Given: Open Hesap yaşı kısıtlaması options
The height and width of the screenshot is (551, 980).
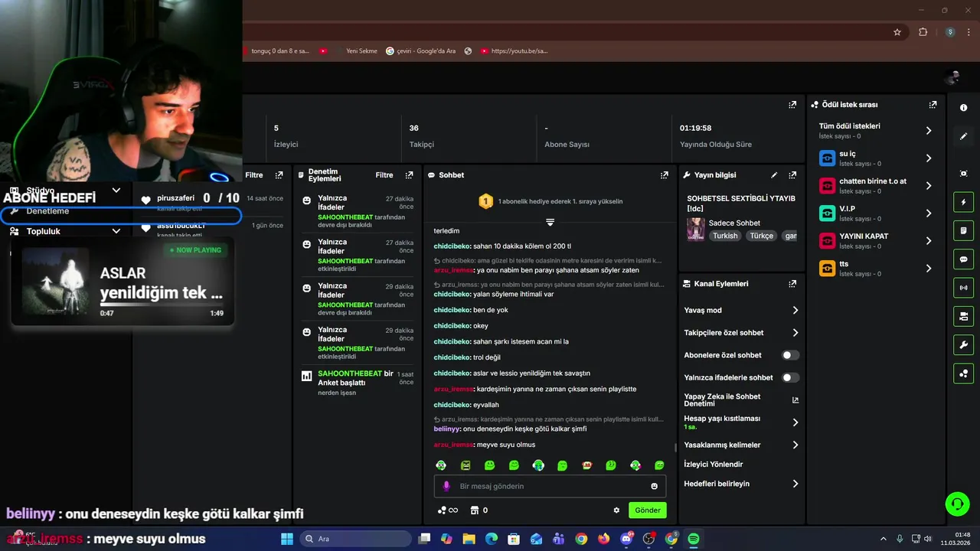Looking at the screenshot, I should coord(741,422).
